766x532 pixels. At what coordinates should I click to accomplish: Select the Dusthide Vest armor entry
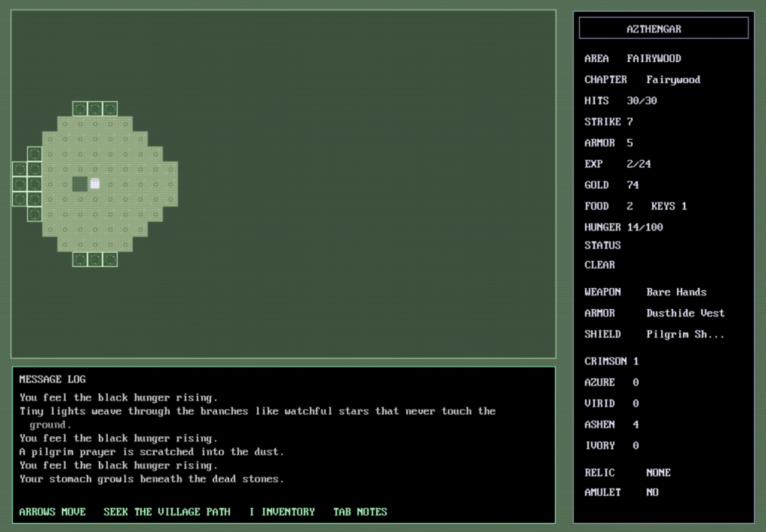[x=685, y=313]
